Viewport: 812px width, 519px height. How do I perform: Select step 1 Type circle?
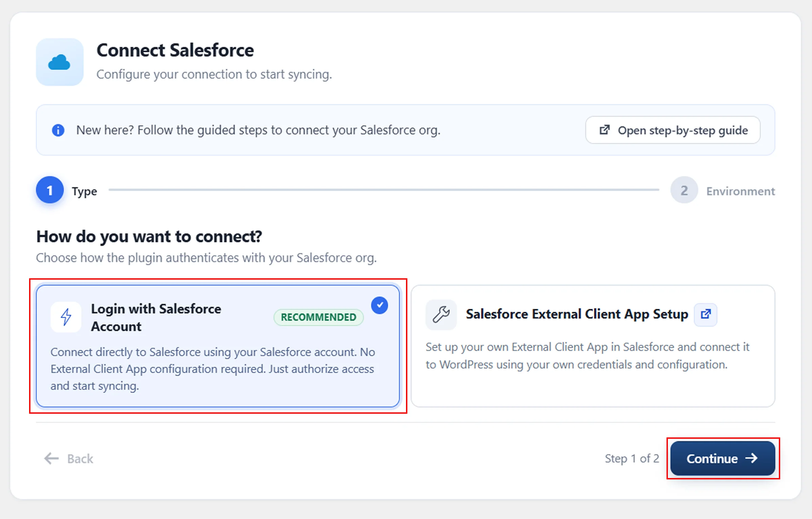tap(50, 190)
